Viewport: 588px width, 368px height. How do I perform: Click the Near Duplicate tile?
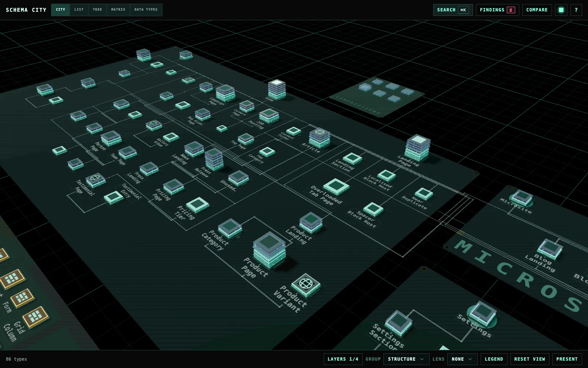click(x=424, y=193)
